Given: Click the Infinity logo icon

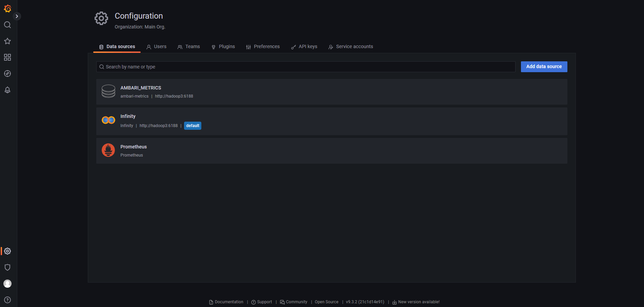Looking at the screenshot, I should [x=108, y=120].
